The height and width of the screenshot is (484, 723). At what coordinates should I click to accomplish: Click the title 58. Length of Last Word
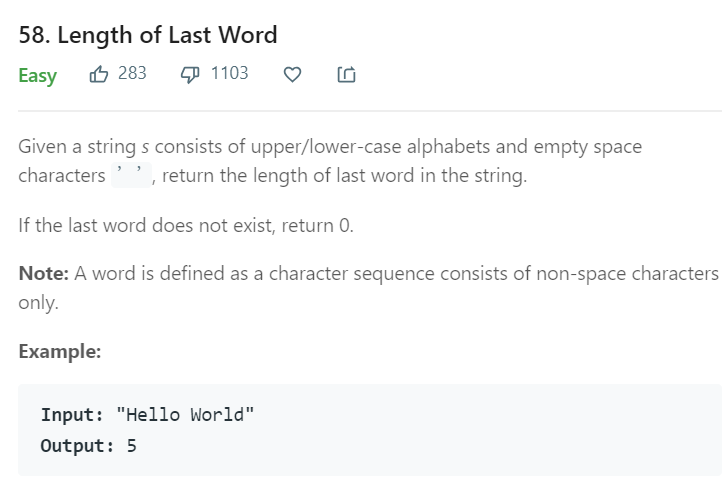(x=148, y=35)
